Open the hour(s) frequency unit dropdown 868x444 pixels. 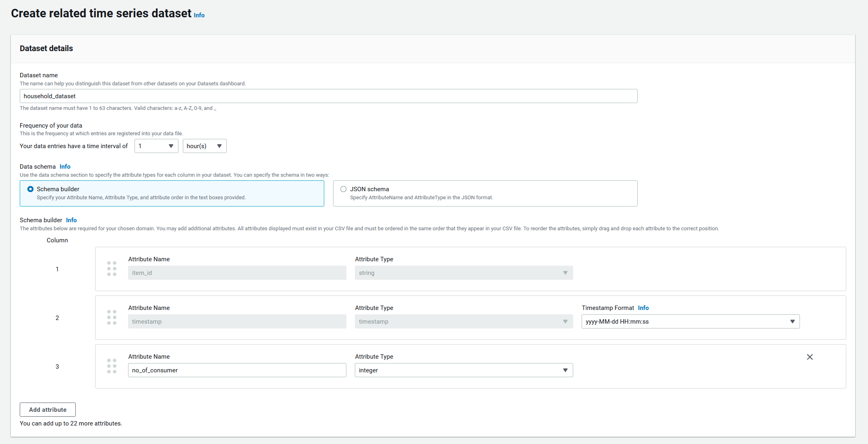point(205,146)
